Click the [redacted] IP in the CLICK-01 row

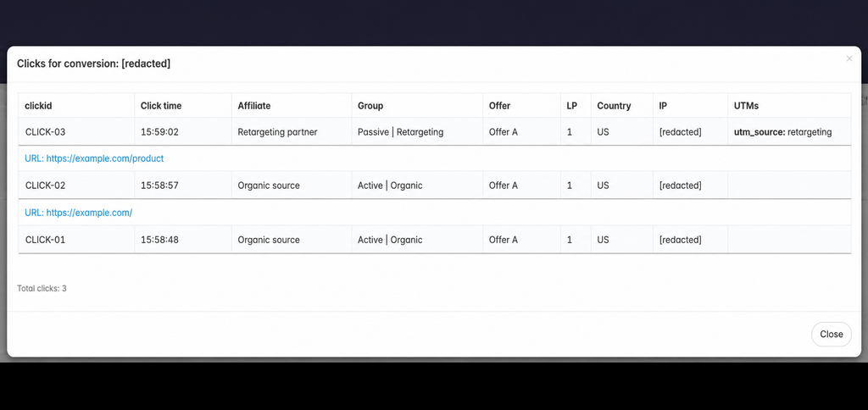681,240
